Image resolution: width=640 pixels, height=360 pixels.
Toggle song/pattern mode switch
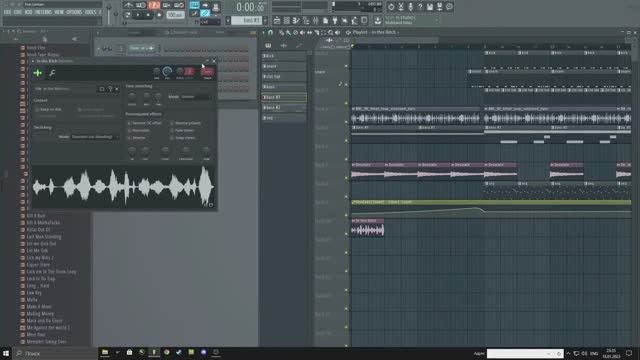coord(128,15)
